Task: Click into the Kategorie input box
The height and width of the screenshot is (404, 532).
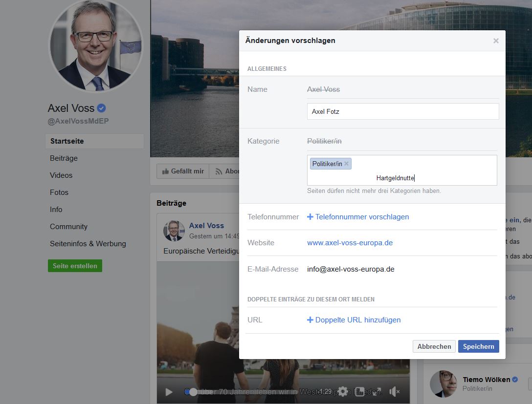Action: (x=402, y=170)
